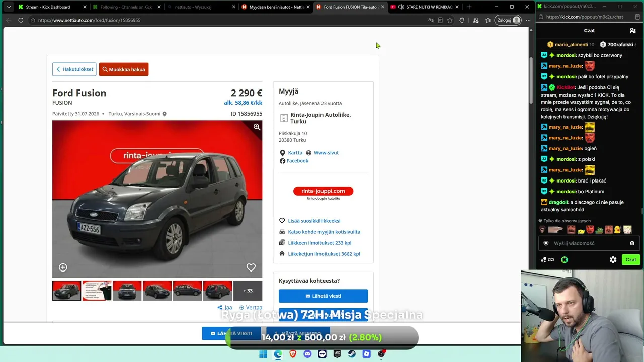Open the browser extensions puzzle icon
Screen dimensions: 644x362
coord(462,20)
